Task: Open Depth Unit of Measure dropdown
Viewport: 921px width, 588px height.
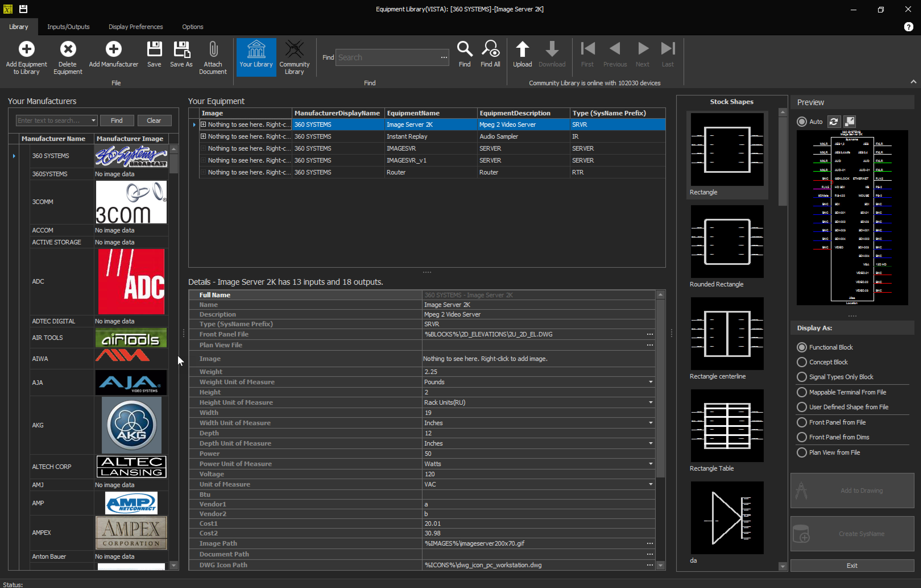Action: 650,443
